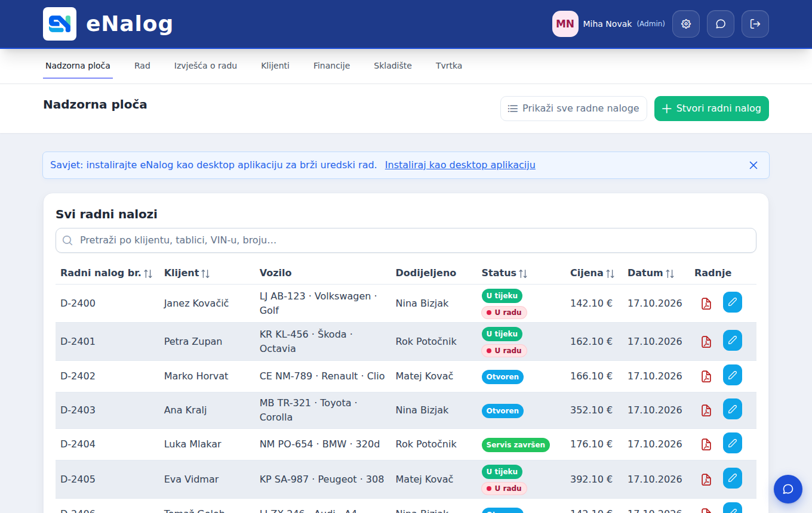Click Otvoren badge in D-2402 row

[x=503, y=377]
